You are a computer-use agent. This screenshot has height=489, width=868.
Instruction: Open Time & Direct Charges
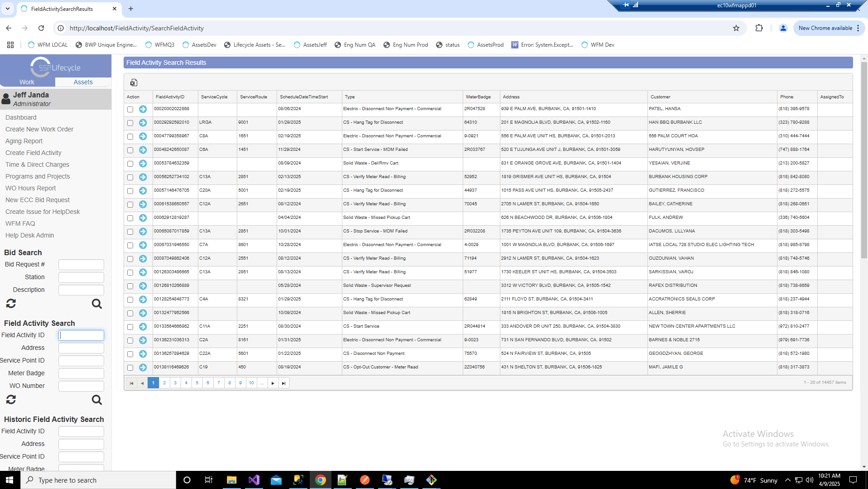[x=37, y=165]
